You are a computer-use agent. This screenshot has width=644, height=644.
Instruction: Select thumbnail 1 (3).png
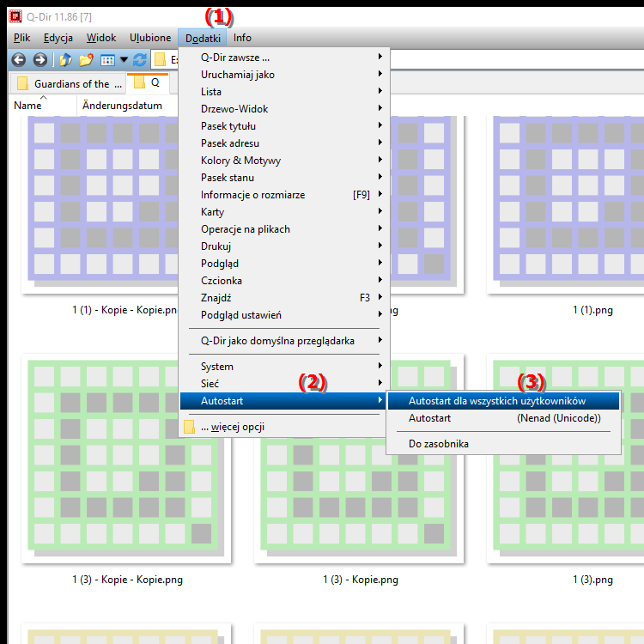[x=565, y=509]
